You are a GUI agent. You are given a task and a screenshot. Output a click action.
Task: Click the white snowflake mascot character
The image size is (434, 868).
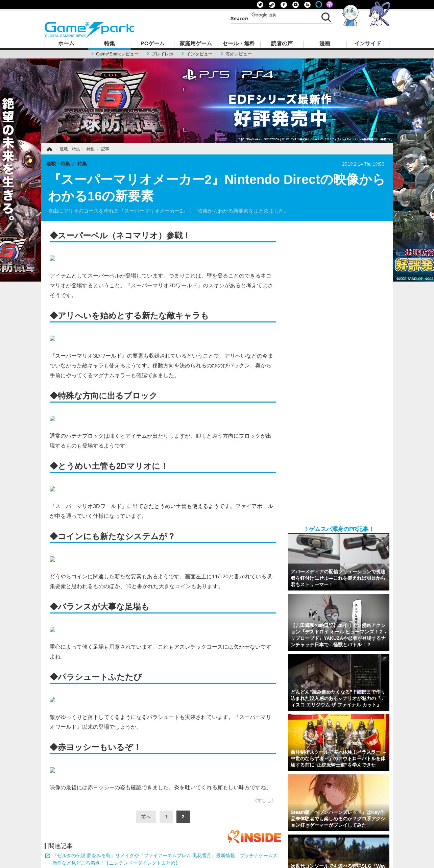point(350,16)
